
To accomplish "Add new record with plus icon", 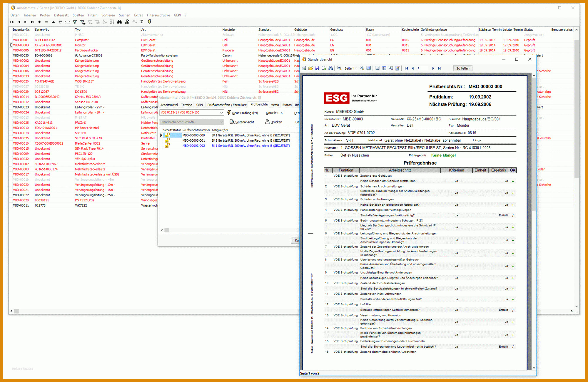I will coord(39,22).
